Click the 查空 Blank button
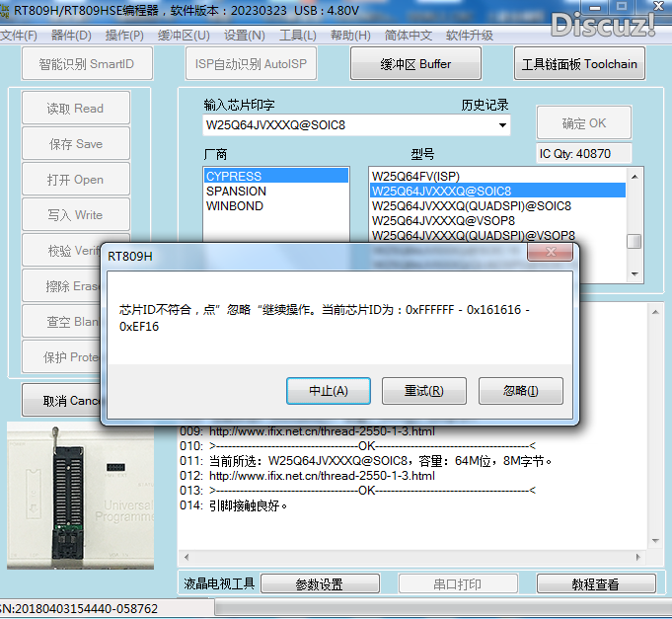 (61, 322)
